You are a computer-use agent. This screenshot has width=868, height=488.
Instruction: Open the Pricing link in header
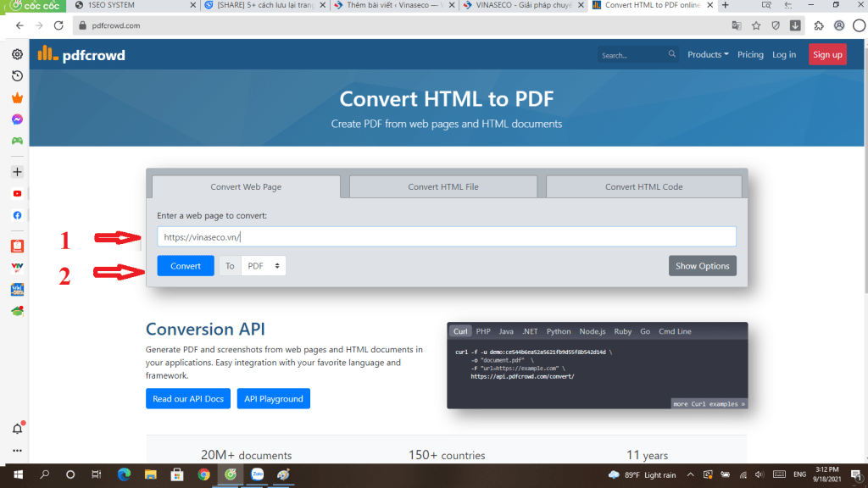(750, 54)
